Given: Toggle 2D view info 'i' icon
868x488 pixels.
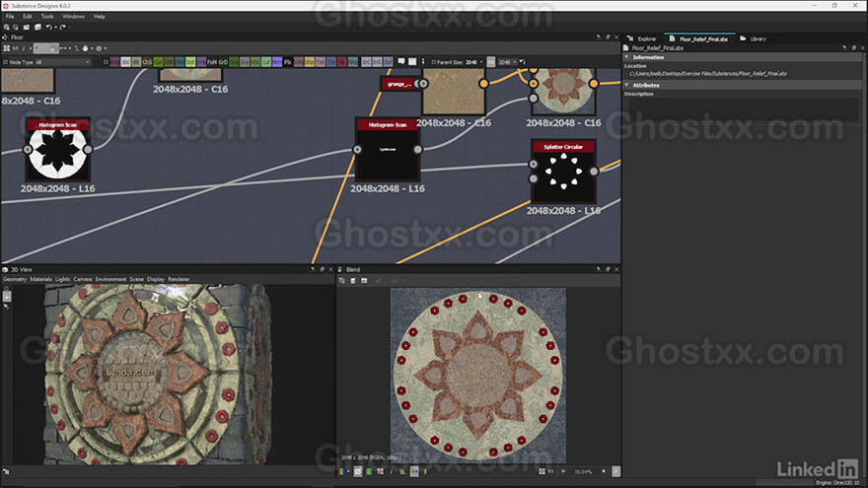Looking at the screenshot, I should [391, 471].
